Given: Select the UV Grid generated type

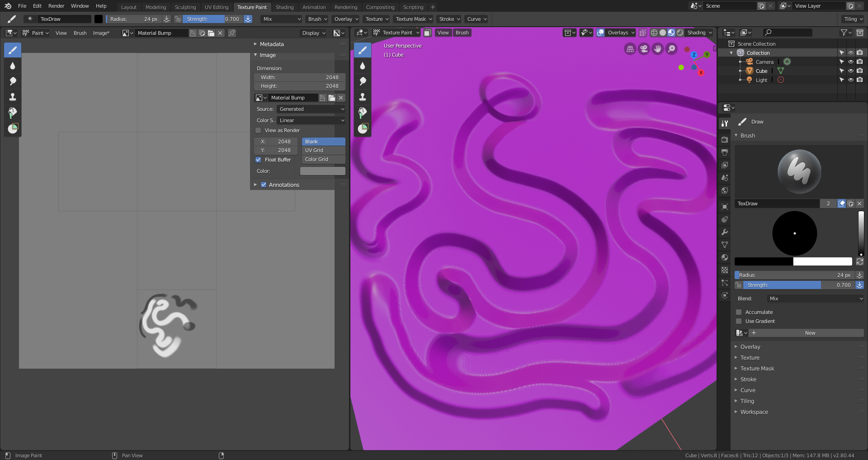Looking at the screenshot, I should [x=323, y=150].
